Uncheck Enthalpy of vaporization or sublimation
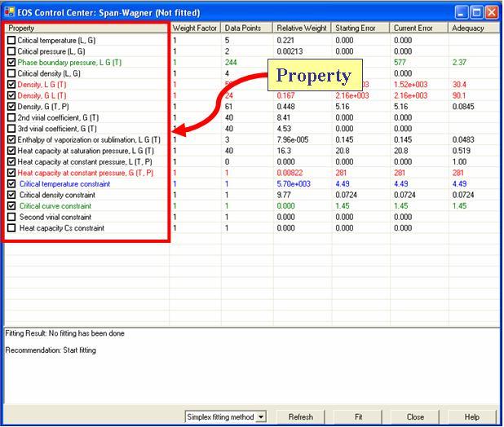The width and height of the screenshot is (504, 427). pyautogui.click(x=11, y=139)
